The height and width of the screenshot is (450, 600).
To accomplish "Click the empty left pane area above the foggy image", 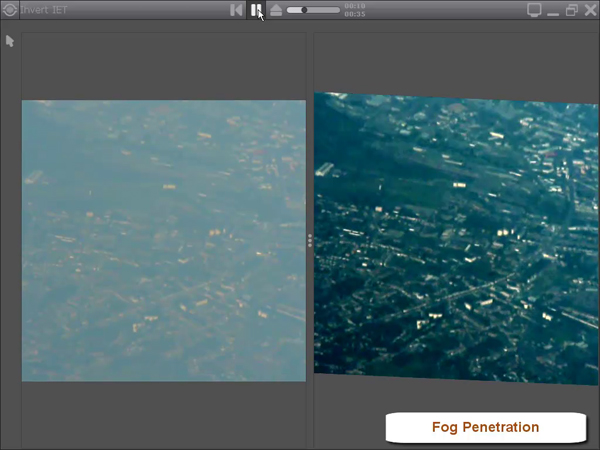I will 164,66.
